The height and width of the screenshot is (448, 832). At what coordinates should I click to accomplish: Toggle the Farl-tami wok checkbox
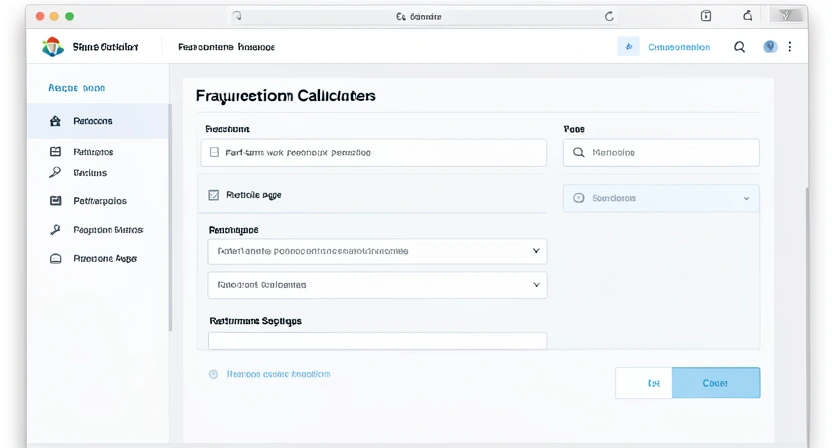point(214,152)
